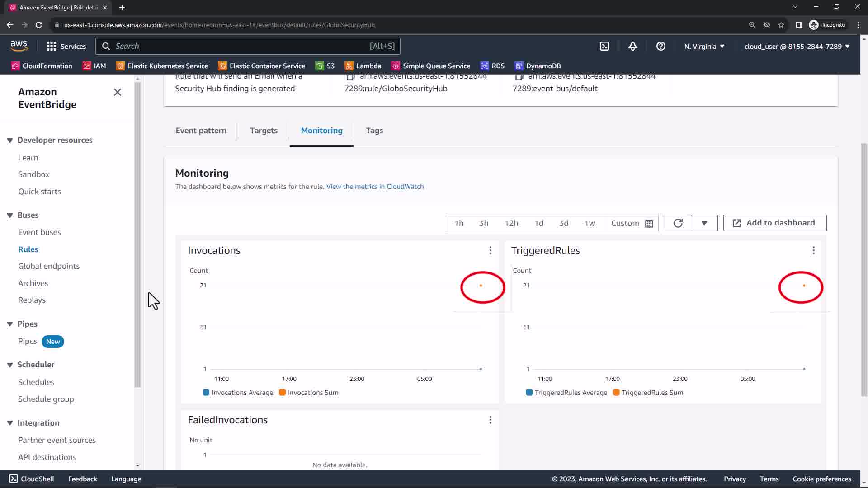Switch to the Event pattern tab
The width and height of the screenshot is (868, 488).
pyautogui.click(x=201, y=131)
